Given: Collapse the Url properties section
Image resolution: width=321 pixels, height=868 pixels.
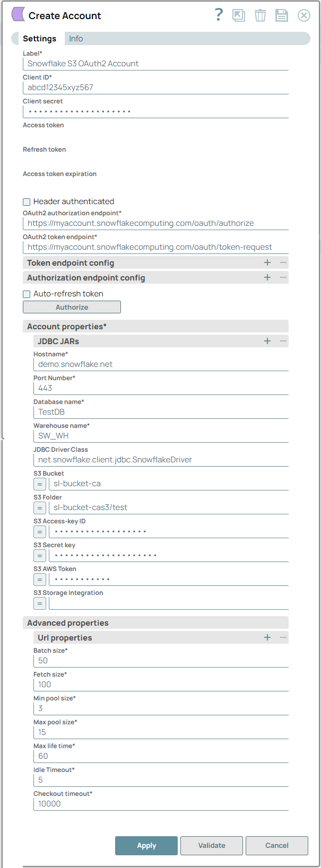Looking at the screenshot, I should point(282,637).
